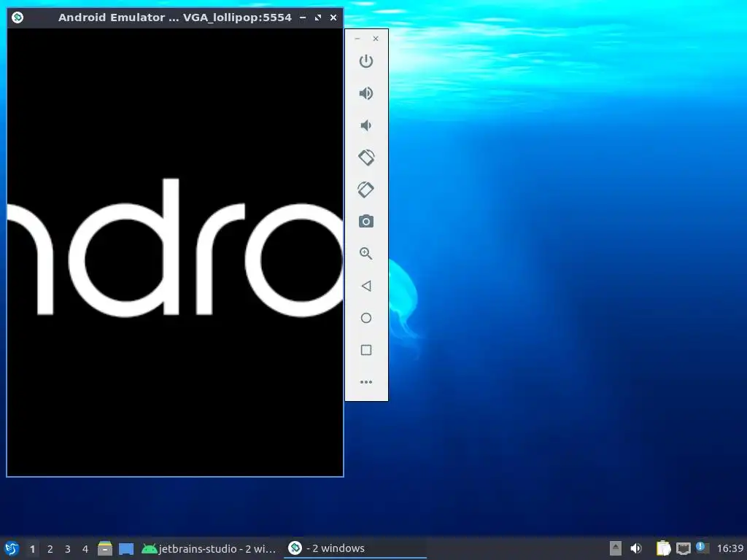Switch to virtual desktop 3

pos(68,549)
